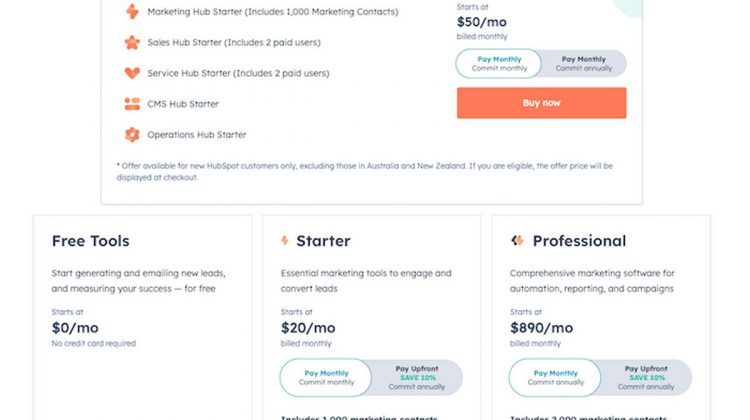Choose Pay Upfront save 10% for Professional

pos(646,377)
